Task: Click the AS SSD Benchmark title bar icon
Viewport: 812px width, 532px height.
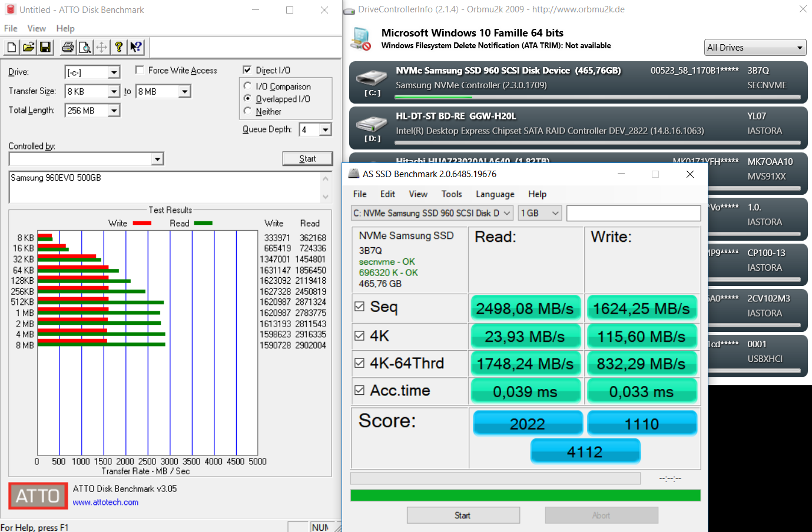Action: [x=354, y=174]
